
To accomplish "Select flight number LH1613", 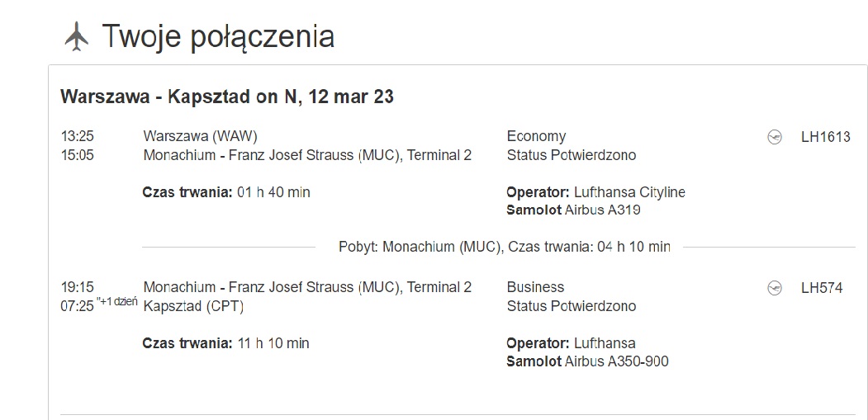I will click(825, 137).
